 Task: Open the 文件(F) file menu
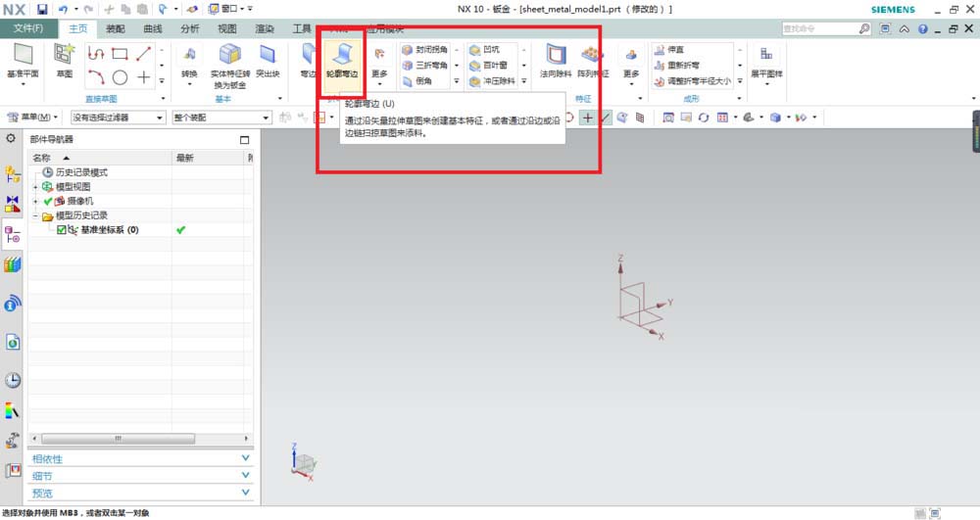click(x=28, y=28)
